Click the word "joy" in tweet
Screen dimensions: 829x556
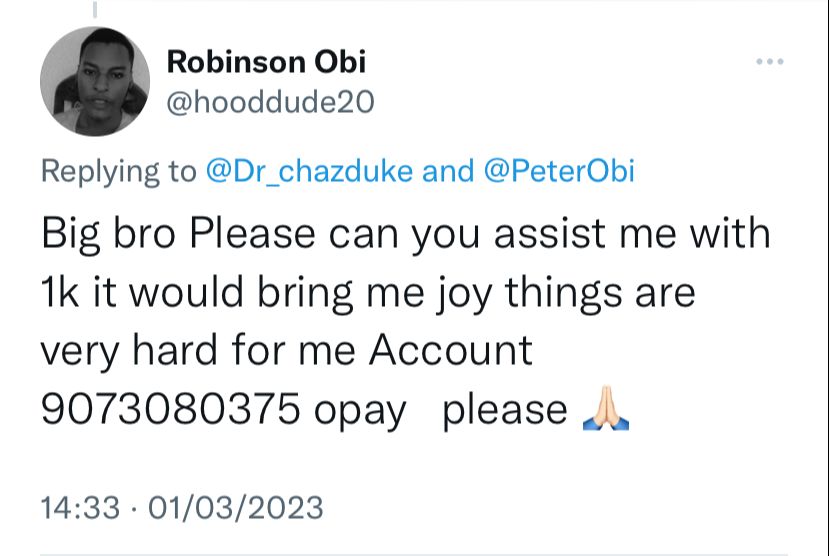464,294
